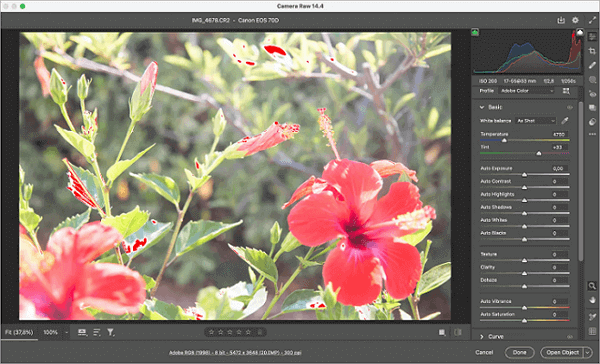Screen dimensions: 600x364
Task: Click the ISO 200 metadata text
Action: [x=488, y=81]
